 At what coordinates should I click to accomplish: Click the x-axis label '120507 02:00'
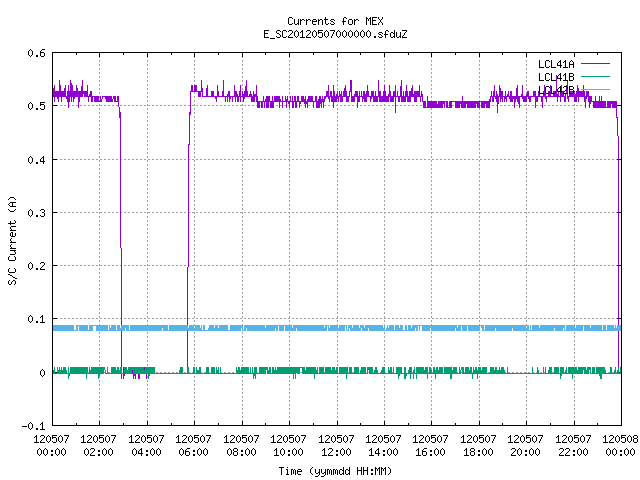pos(98,445)
